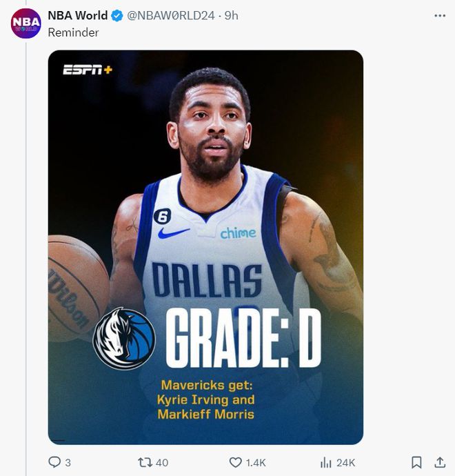Open the NBA World display name
This screenshot has height=476, width=455.
(78, 15)
